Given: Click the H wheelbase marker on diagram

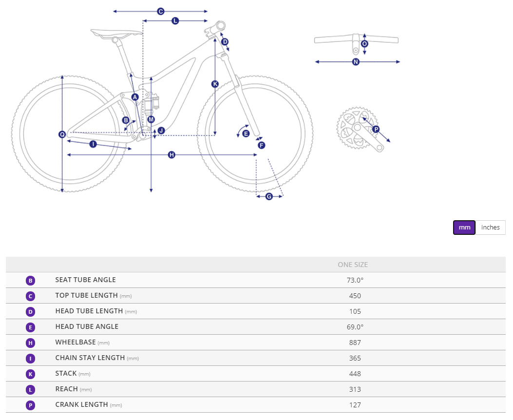Looking at the screenshot, I should [x=171, y=155].
